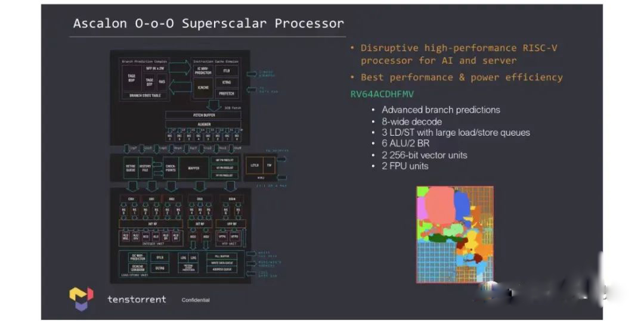This screenshot has width=644, height=321.
Task: Click the RETIRE QUEUE block
Action: (x=131, y=168)
